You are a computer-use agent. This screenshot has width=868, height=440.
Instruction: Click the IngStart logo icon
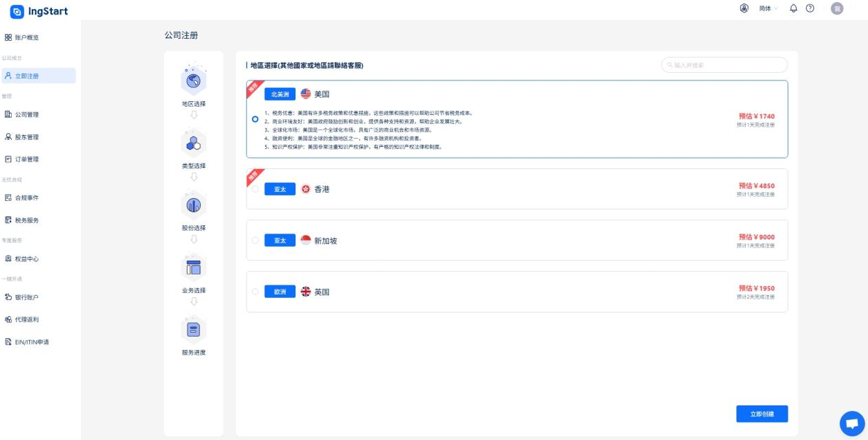pyautogui.click(x=17, y=12)
